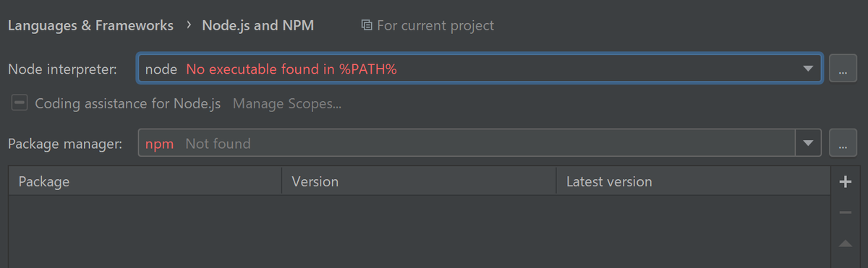Click the empty packages table area

click(419, 231)
